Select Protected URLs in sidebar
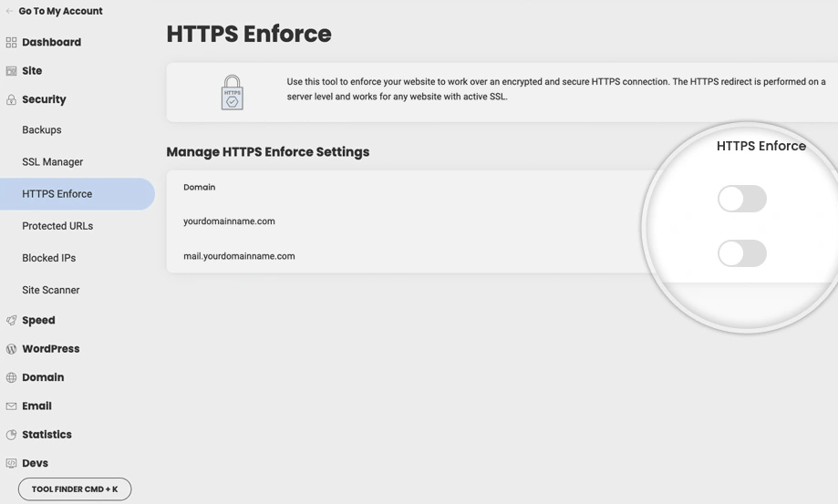Image resolution: width=838 pixels, height=504 pixels. click(57, 226)
